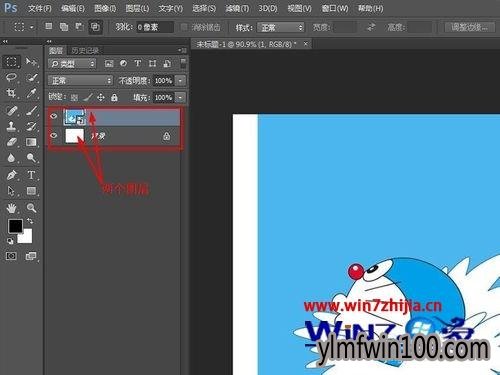Swap width and height values icon

[x=371, y=27]
